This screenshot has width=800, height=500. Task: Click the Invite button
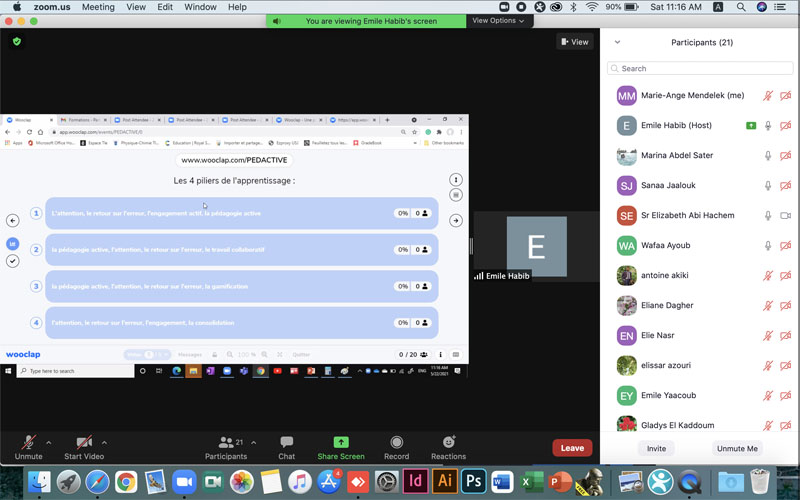click(656, 448)
